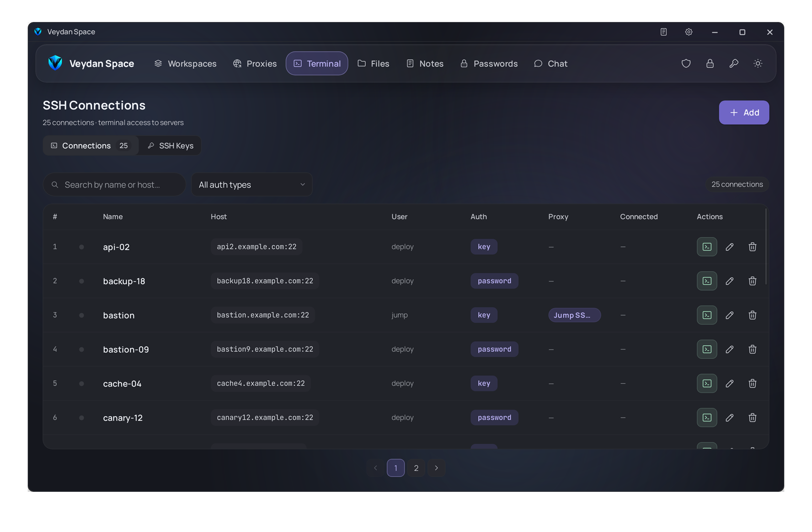
Task: Click the search by name field
Action: coord(114,185)
